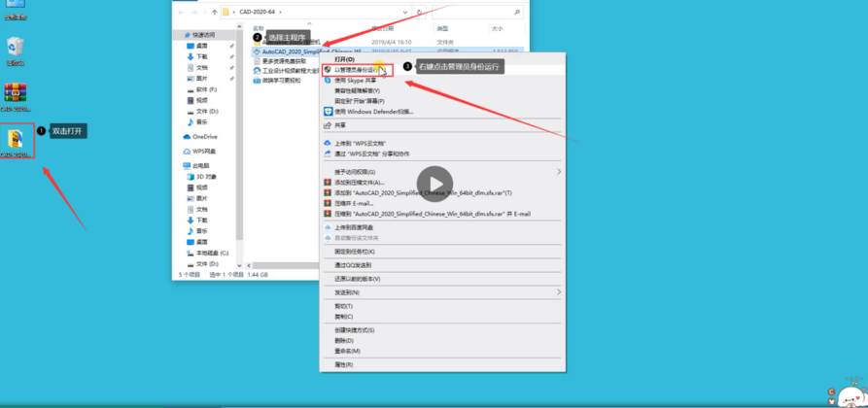
Task: Click the file list horizontal scroll-left arrow
Action: pos(249,266)
